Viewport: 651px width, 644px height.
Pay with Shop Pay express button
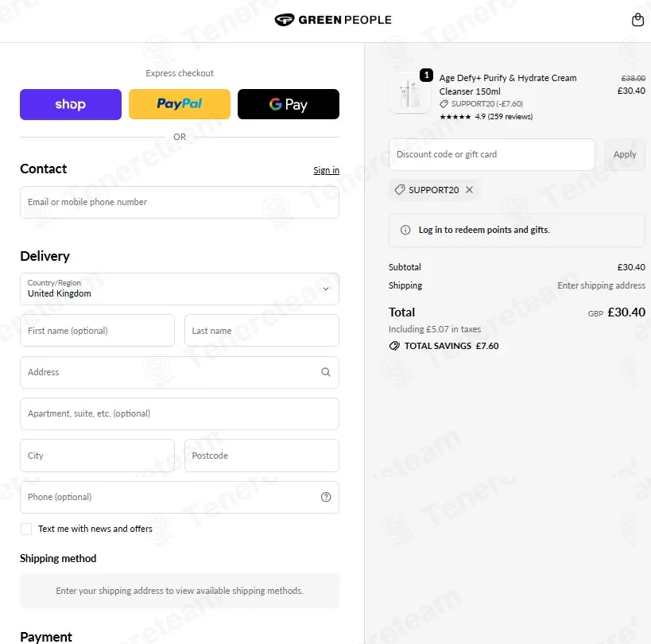71,104
